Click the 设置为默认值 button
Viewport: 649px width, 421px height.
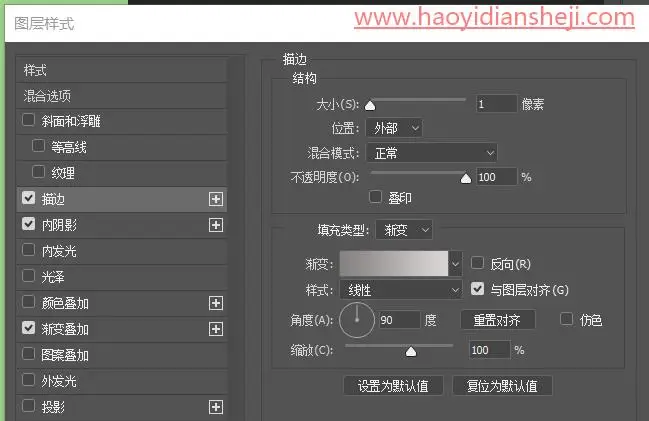tap(393, 386)
